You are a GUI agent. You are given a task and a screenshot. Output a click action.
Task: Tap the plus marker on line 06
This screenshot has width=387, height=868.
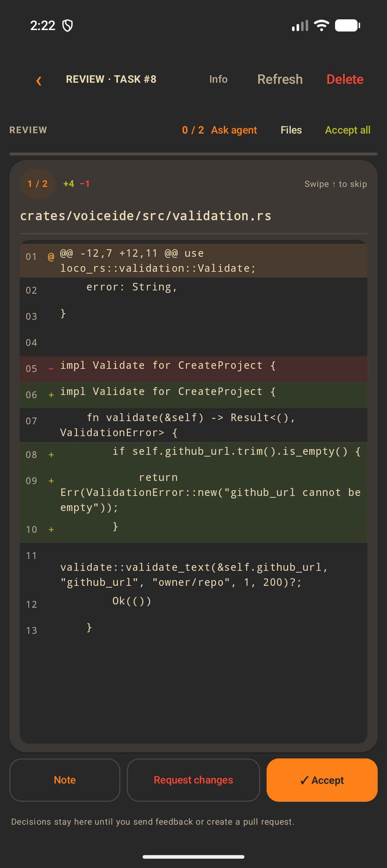pyautogui.click(x=51, y=395)
